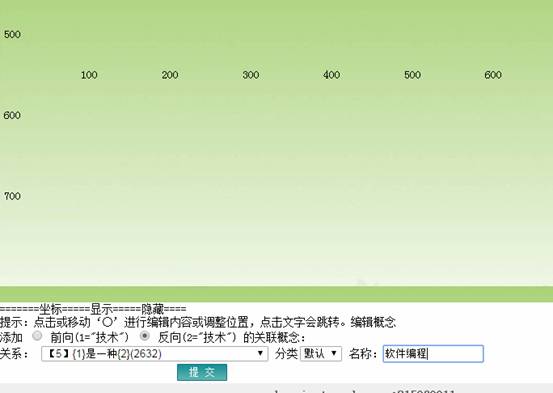Click the horizontal axis label 600
Screen dimensions: 553x393
pos(493,75)
